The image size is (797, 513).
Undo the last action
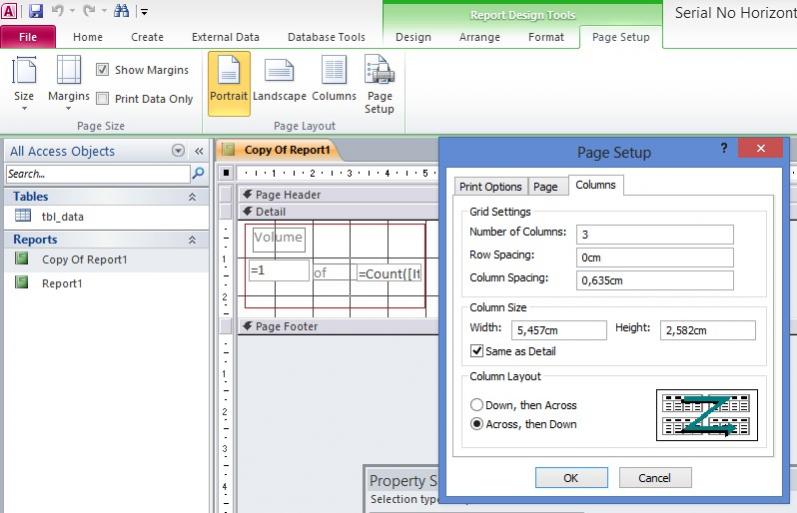[x=57, y=11]
